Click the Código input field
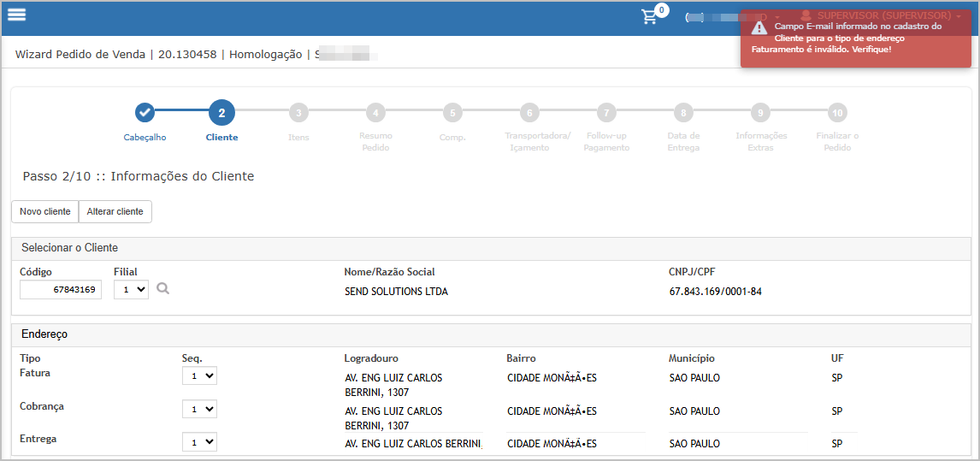Viewport: 980px width, 461px height. point(61,290)
